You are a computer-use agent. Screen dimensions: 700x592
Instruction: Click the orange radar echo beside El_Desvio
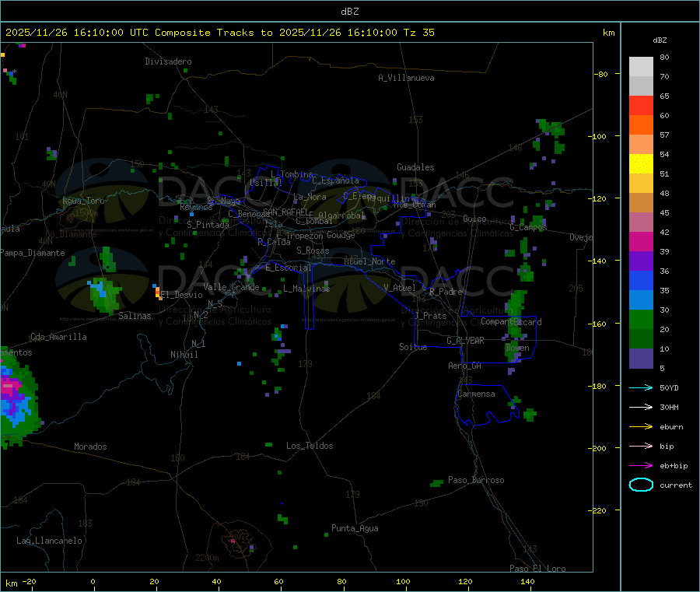(x=158, y=292)
